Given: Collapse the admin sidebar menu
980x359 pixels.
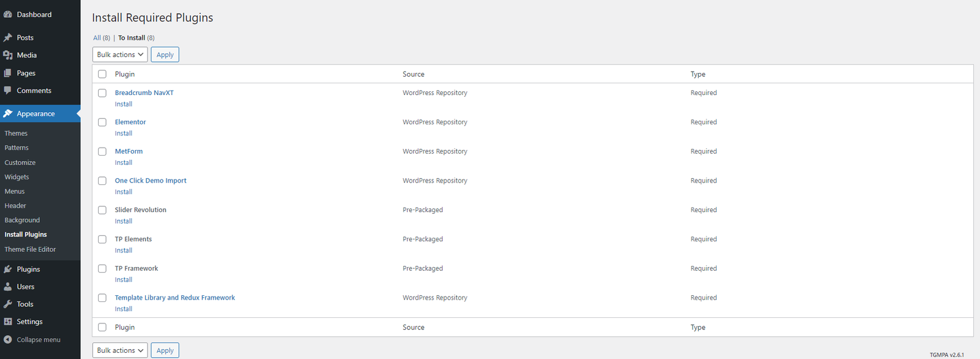Looking at the screenshot, I should pyautogui.click(x=32, y=340).
